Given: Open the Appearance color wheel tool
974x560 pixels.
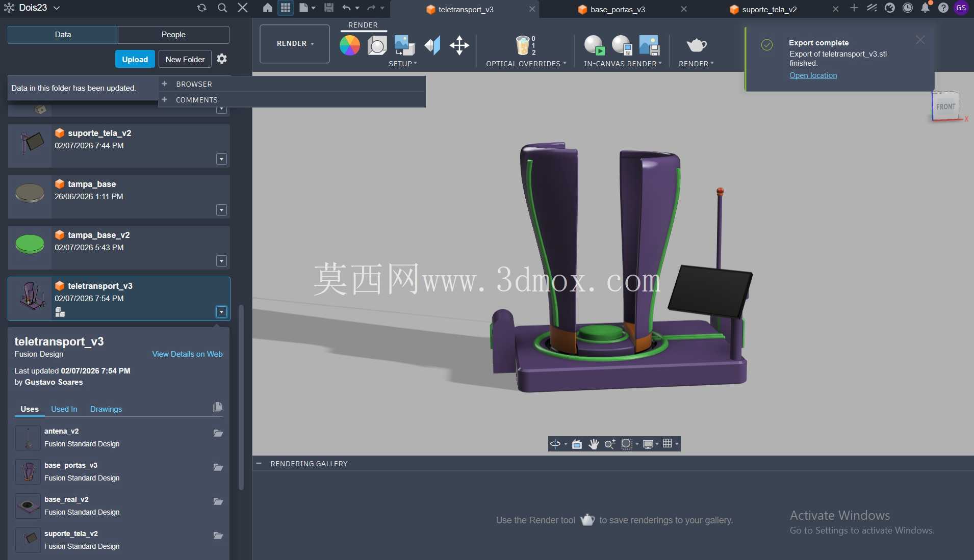Looking at the screenshot, I should click(x=349, y=45).
